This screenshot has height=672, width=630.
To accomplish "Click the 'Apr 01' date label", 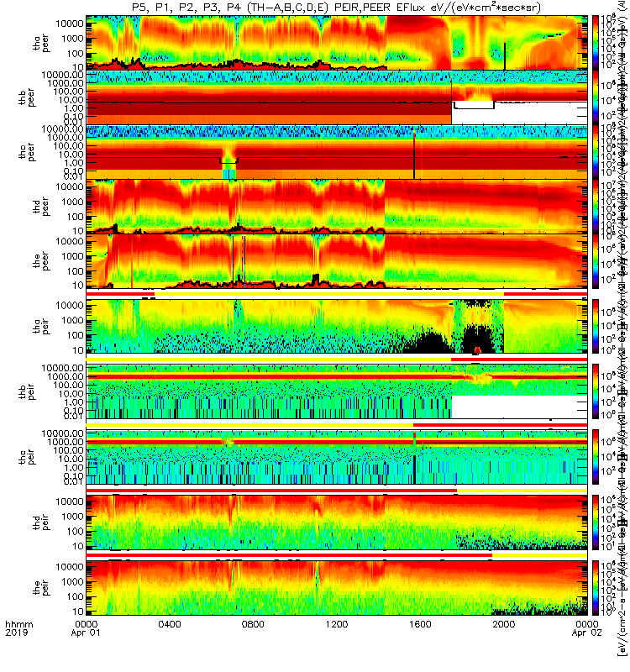I will (x=86, y=633).
